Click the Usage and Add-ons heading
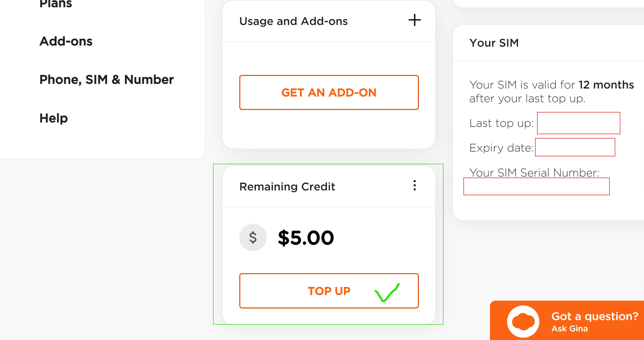The width and height of the screenshot is (644, 340). click(294, 21)
